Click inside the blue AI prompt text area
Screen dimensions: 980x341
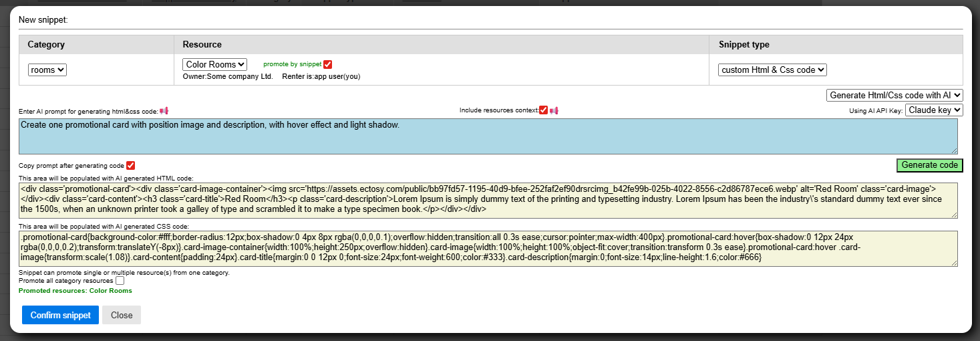coord(488,136)
